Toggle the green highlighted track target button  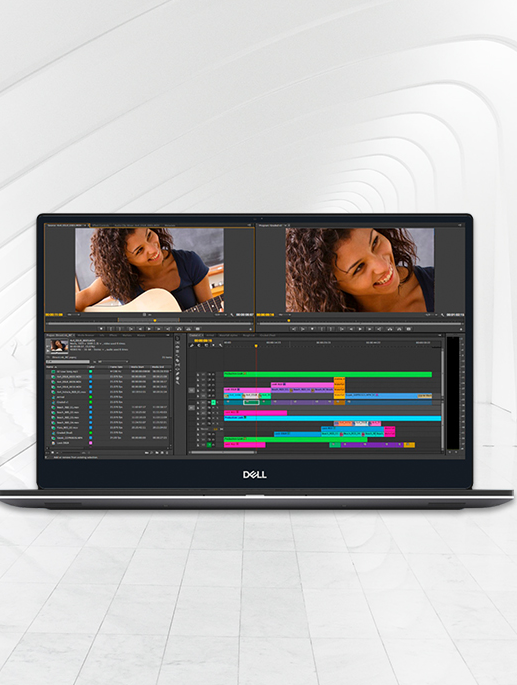click(x=214, y=402)
